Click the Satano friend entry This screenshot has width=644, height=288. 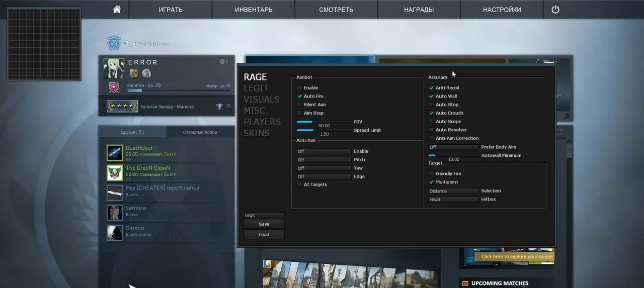coord(170,233)
